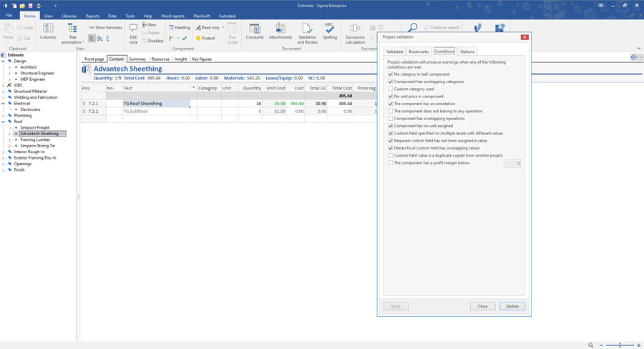This screenshot has height=349, width=644.
Task: Enable 'profit margin below' condition
Action: pyautogui.click(x=391, y=163)
